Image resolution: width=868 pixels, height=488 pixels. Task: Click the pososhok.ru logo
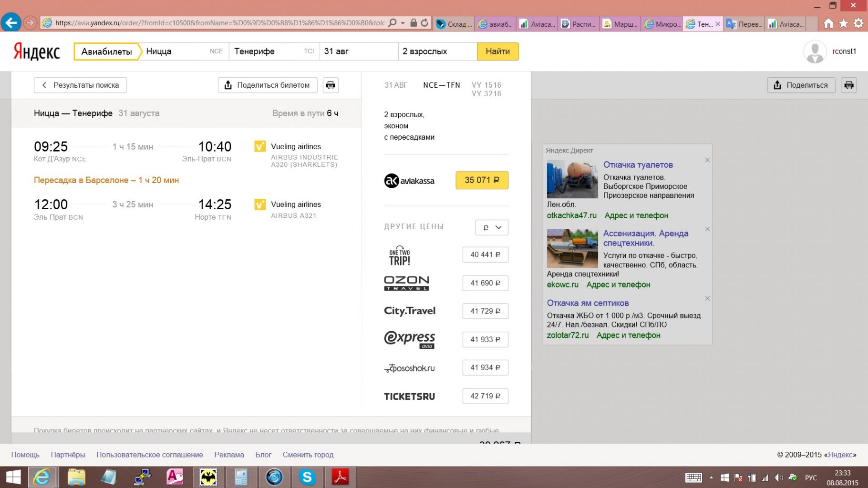click(410, 368)
